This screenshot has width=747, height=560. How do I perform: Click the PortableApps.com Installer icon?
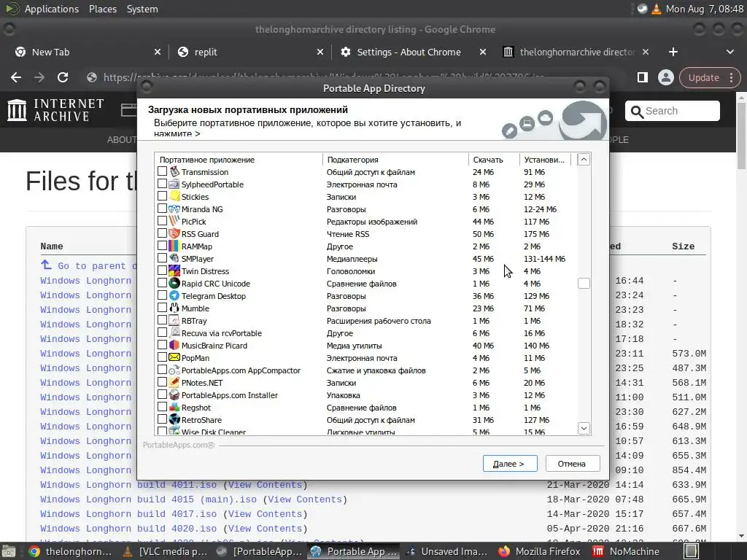pyautogui.click(x=174, y=394)
